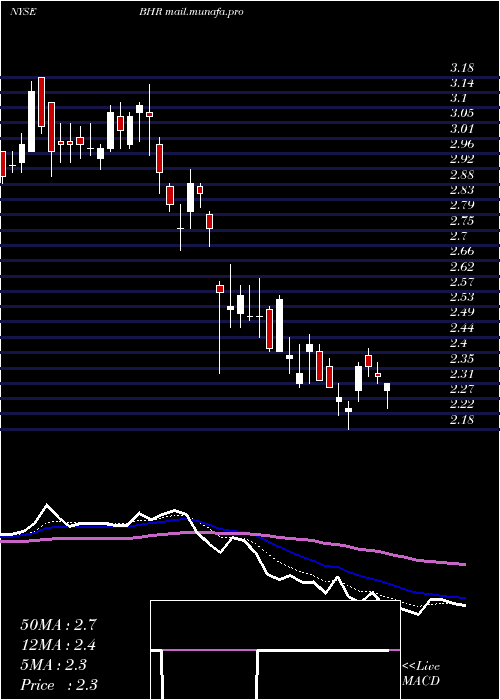The width and height of the screenshot is (500, 700).
Task: Click the 2.92 price axis label
Action: point(462,159)
